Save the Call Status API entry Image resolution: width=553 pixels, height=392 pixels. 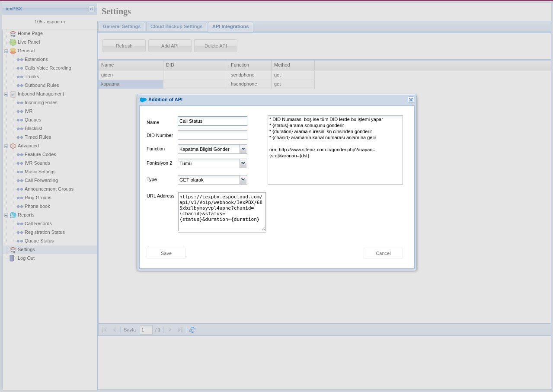[166, 253]
